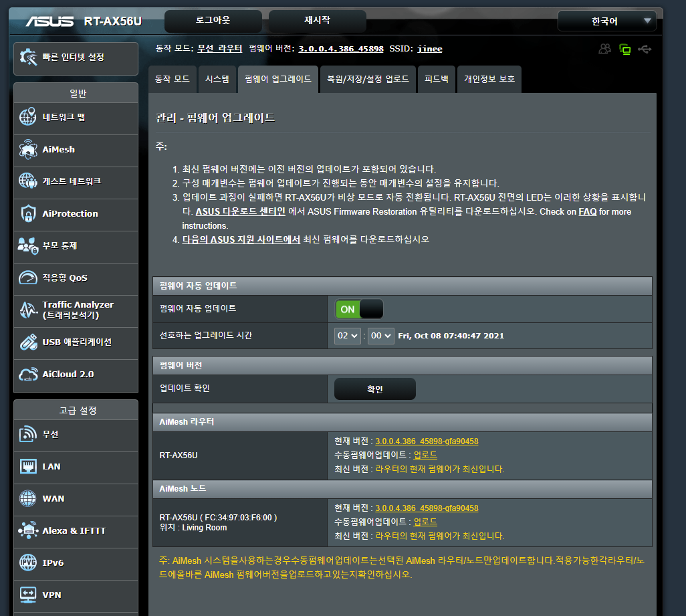686x616 pixels.
Task: Click the ASUS logo
Action: [49, 21]
